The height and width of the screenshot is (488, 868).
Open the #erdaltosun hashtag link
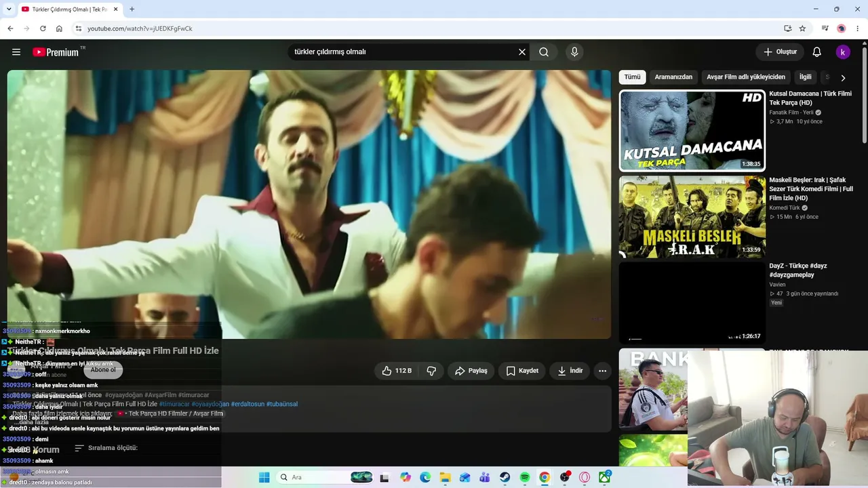click(248, 404)
